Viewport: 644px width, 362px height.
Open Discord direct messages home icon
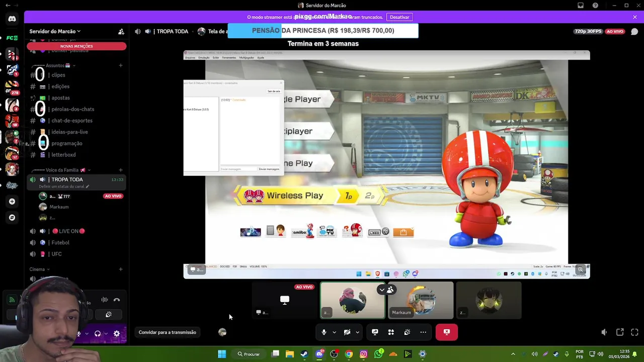12,19
